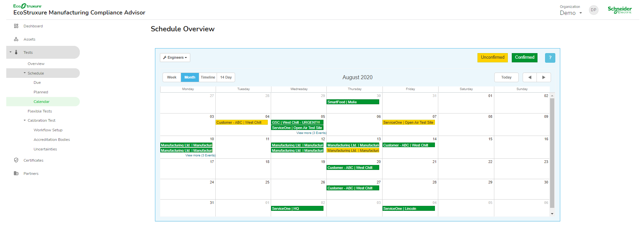Click the Assets icon in sidebar
This screenshot has width=644, height=226.
tap(16, 39)
